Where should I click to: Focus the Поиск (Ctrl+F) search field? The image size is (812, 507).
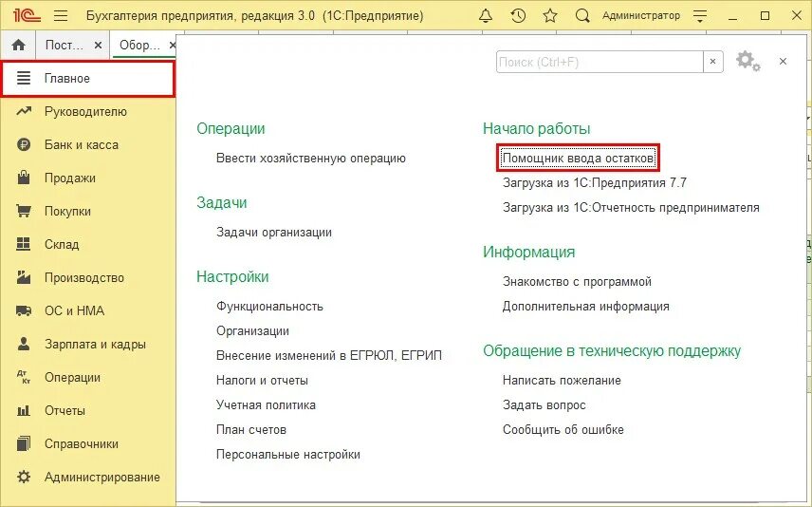[x=600, y=63]
